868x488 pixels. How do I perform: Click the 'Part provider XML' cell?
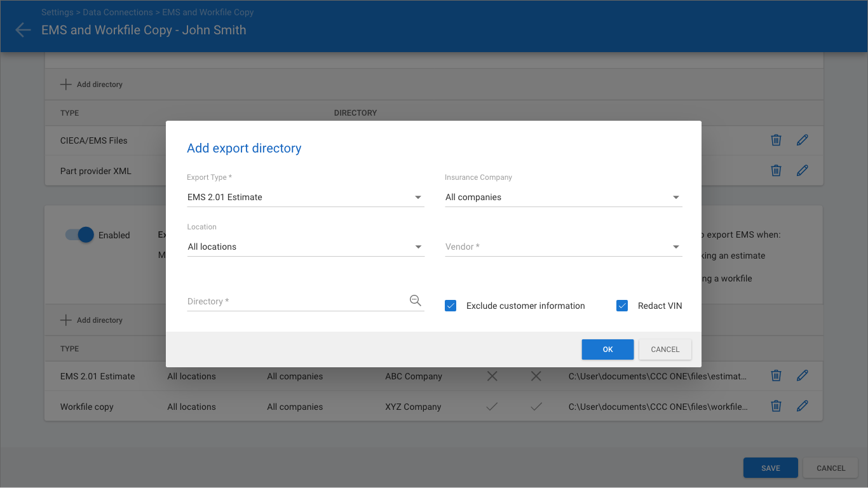click(96, 171)
